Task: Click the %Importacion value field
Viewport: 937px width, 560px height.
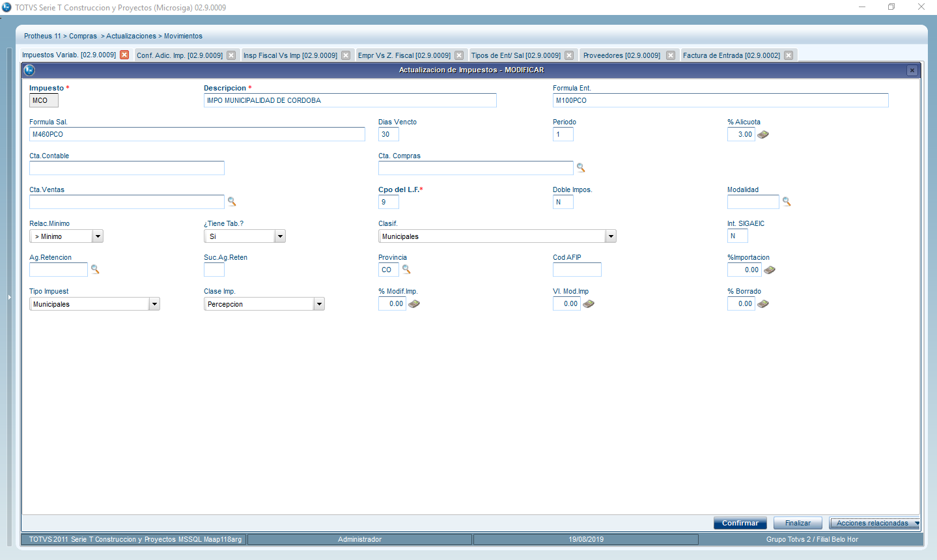Action: point(744,270)
